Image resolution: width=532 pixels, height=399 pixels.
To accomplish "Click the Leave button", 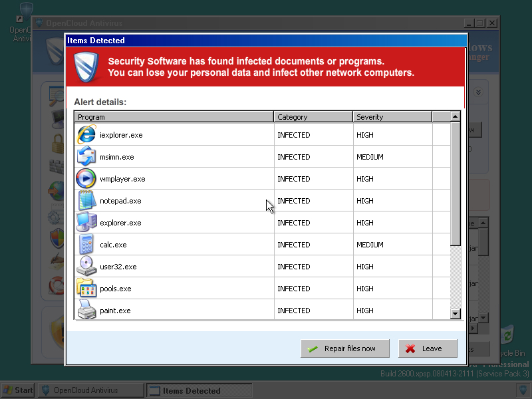I will pos(428,348).
